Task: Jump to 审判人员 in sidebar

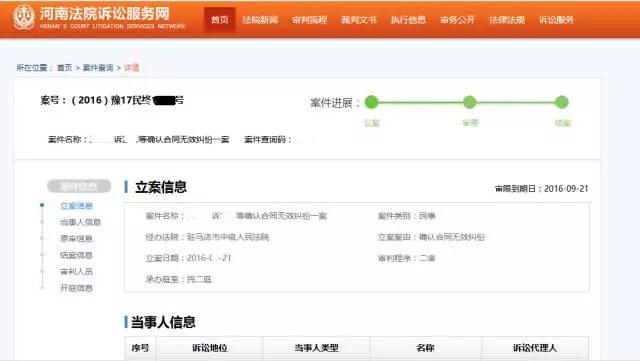Action: [76, 272]
